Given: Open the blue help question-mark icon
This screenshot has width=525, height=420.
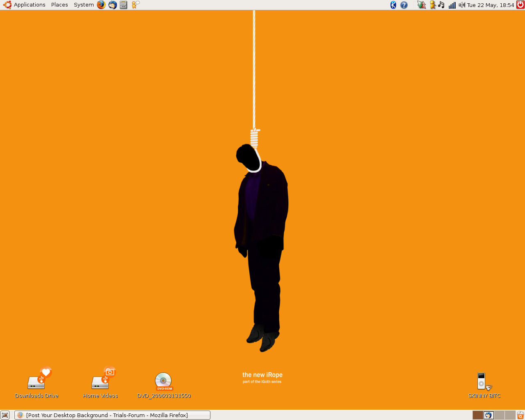Looking at the screenshot, I should coord(404,5).
